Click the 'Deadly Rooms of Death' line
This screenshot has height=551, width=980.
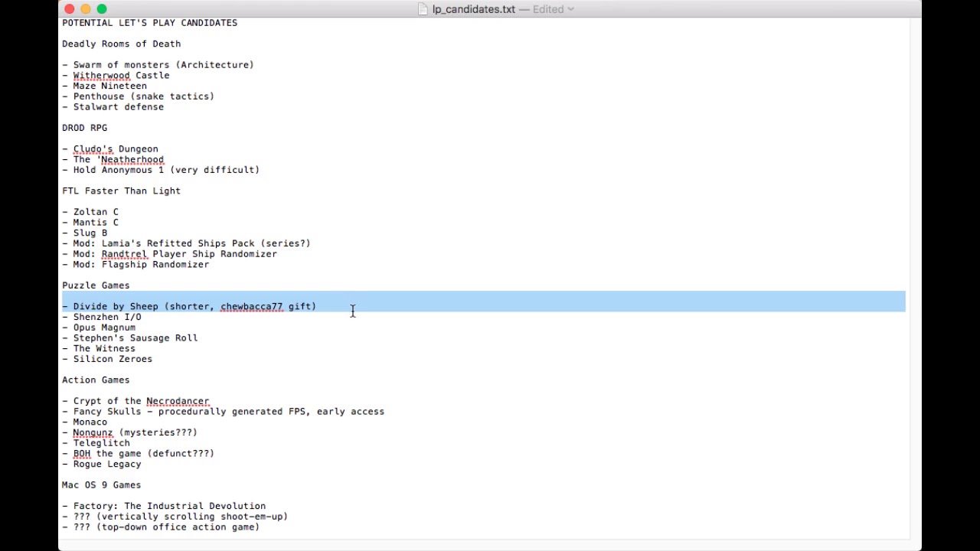pyautogui.click(x=121, y=44)
